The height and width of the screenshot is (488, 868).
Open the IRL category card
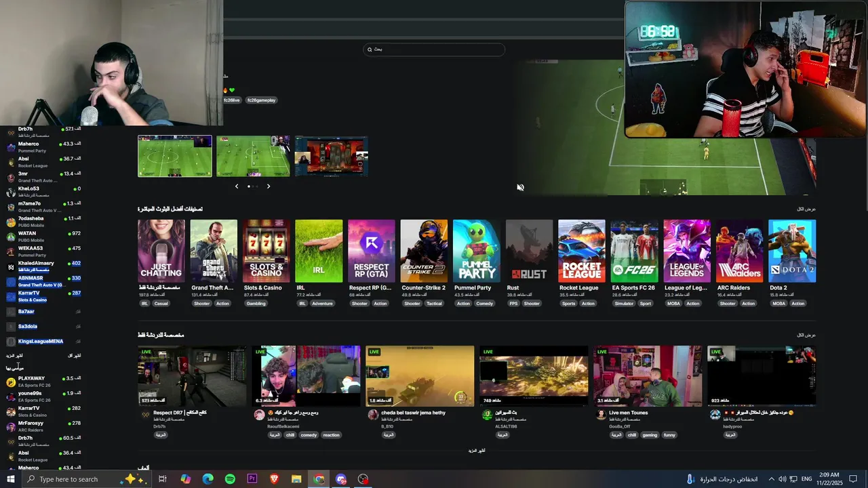319,251
